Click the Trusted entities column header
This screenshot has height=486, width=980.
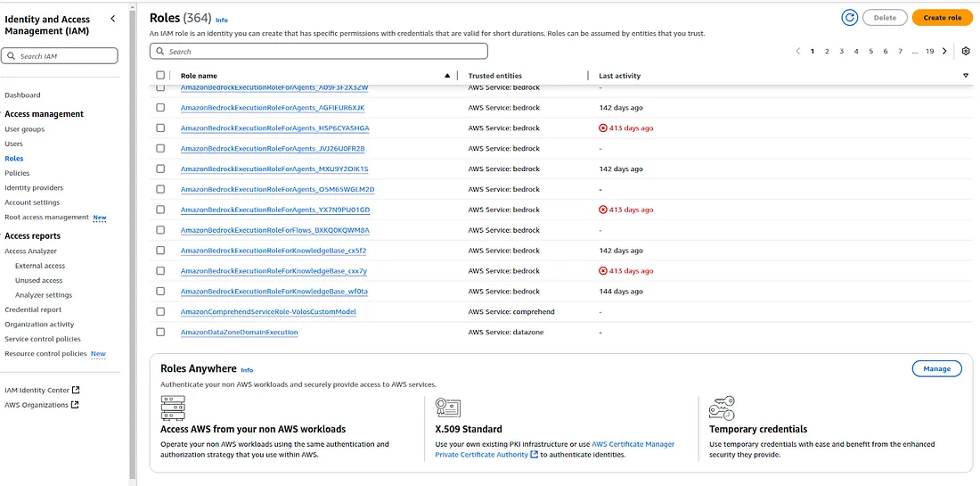click(495, 76)
